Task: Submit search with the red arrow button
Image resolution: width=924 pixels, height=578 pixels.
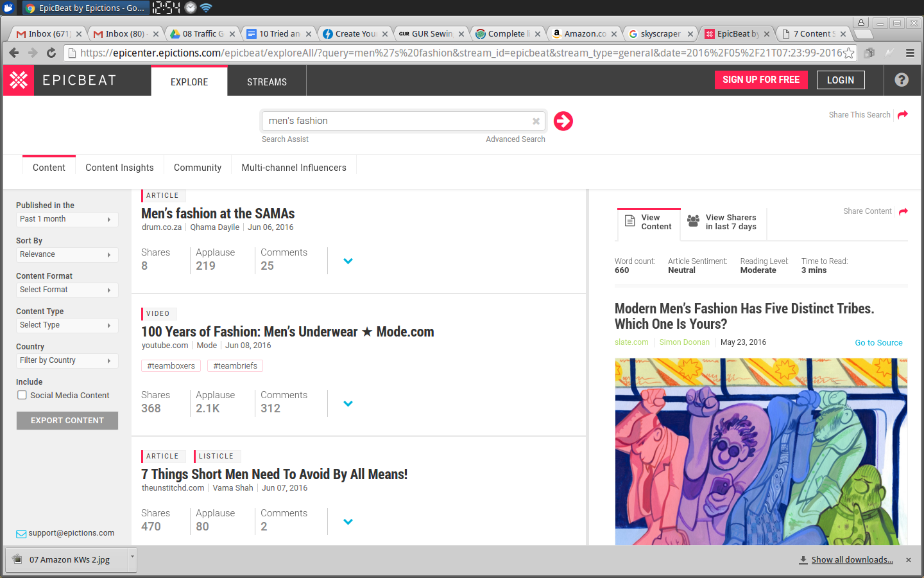Action: coord(563,121)
